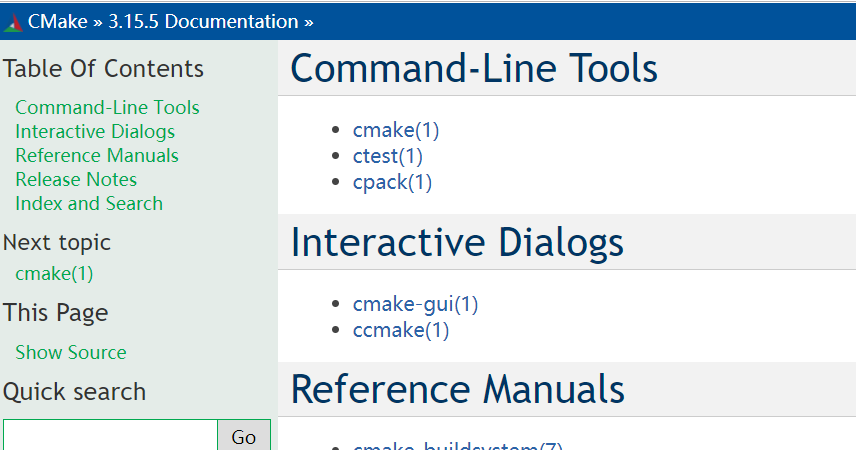Go to Interactive Dialogs in table of contents
The width and height of the screenshot is (856, 450).
coord(95,132)
